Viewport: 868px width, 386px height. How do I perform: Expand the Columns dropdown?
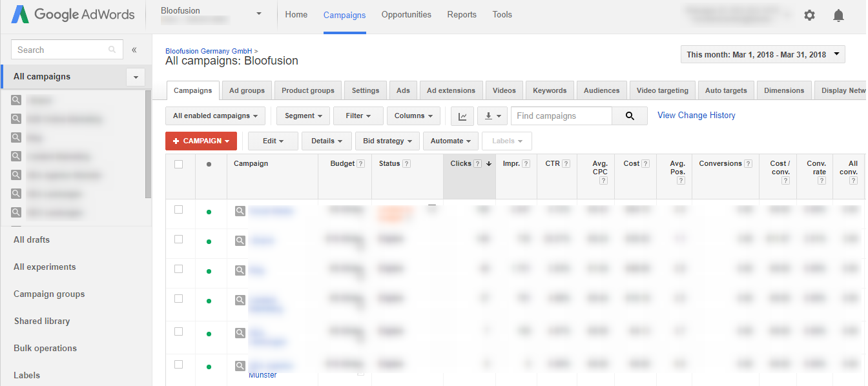413,116
